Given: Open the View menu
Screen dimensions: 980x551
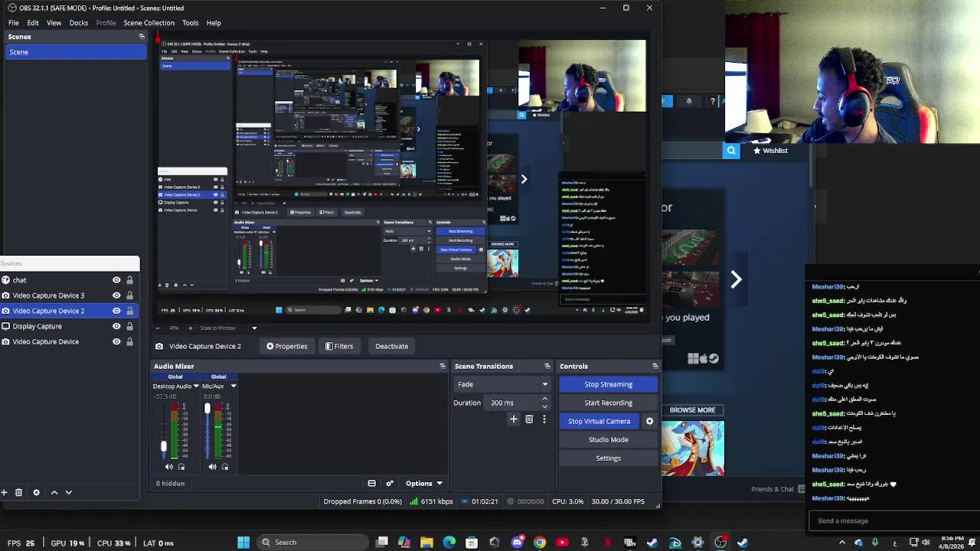Looking at the screenshot, I should 54,23.
